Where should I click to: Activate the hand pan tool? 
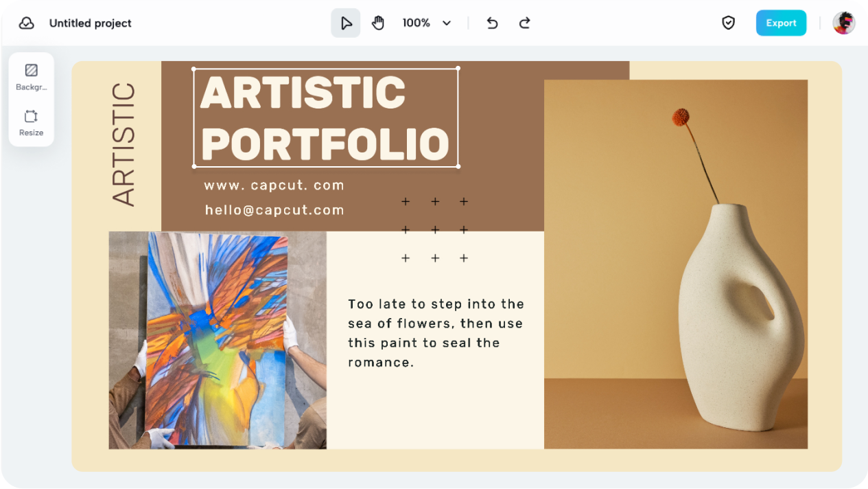378,23
